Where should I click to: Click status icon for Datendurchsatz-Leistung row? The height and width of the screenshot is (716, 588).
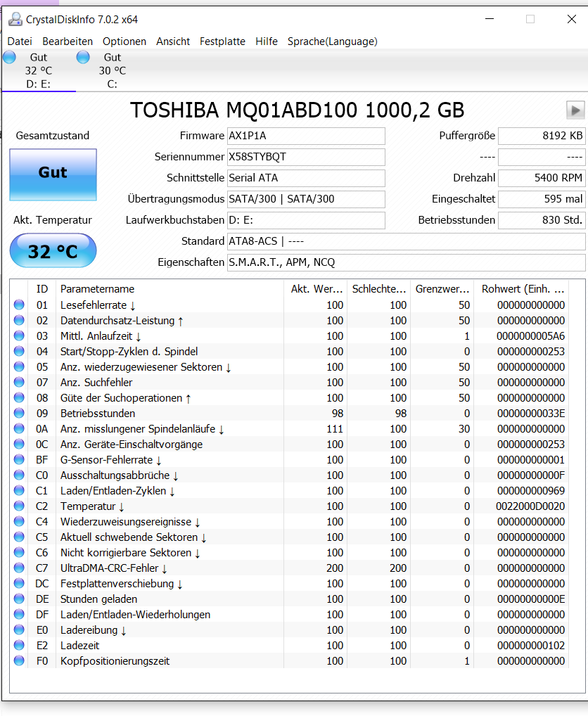click(19, 320)
